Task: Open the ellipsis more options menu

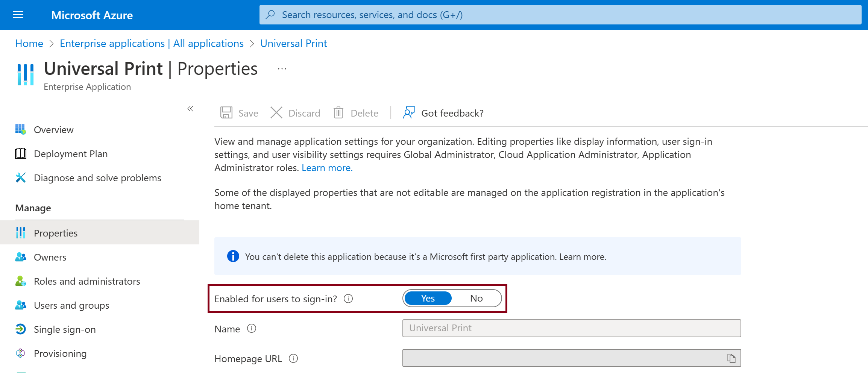Action: coord(282,69)
